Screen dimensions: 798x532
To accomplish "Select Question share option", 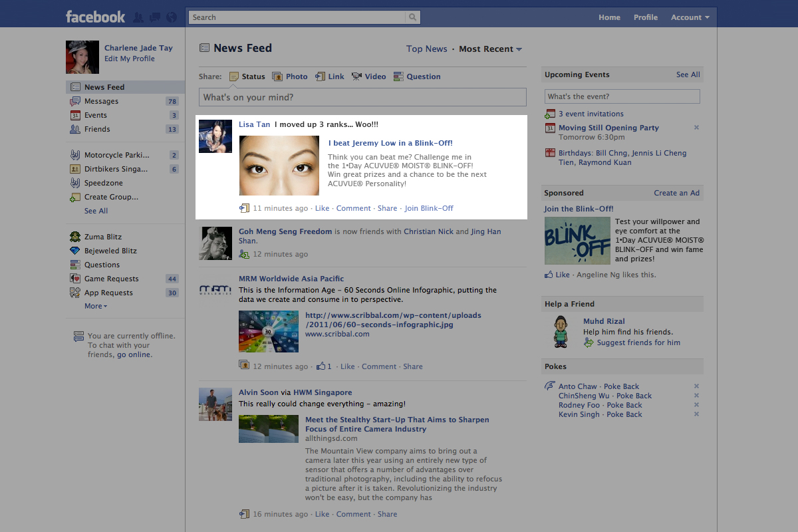I will tap(417, 76).
